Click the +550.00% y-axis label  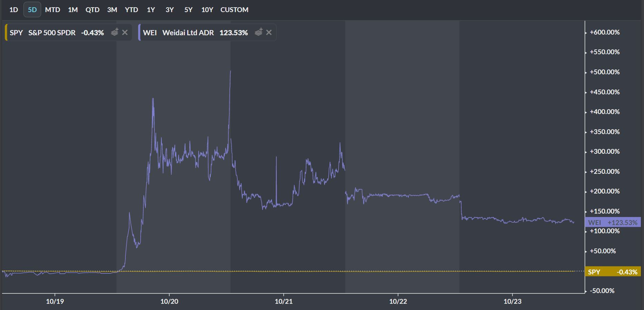(605, 52)
